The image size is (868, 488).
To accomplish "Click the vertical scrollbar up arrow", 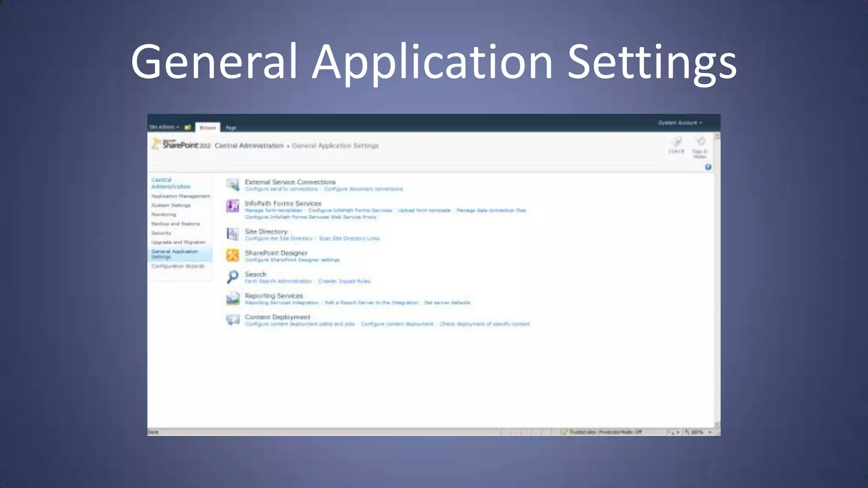I will click(717, 136).
